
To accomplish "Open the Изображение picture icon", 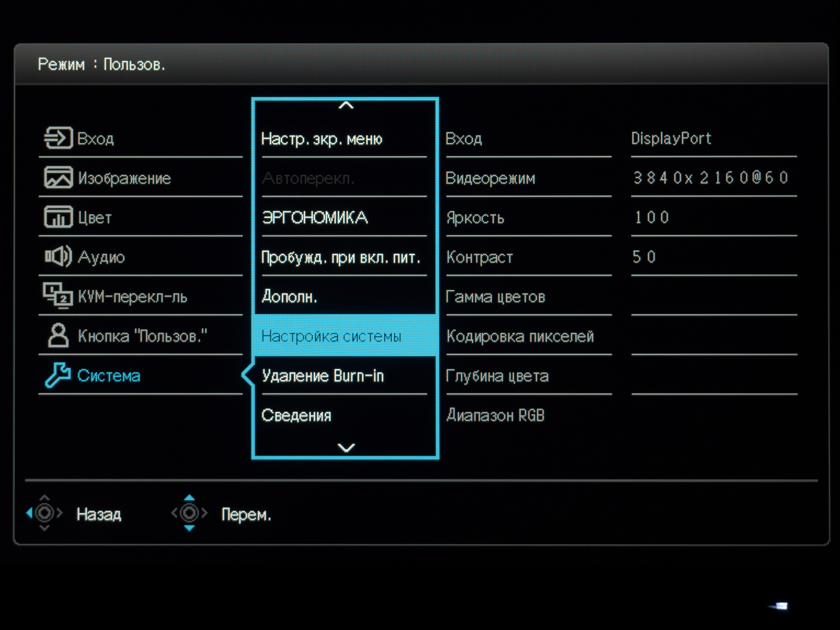I will click(x=58, y=177).
